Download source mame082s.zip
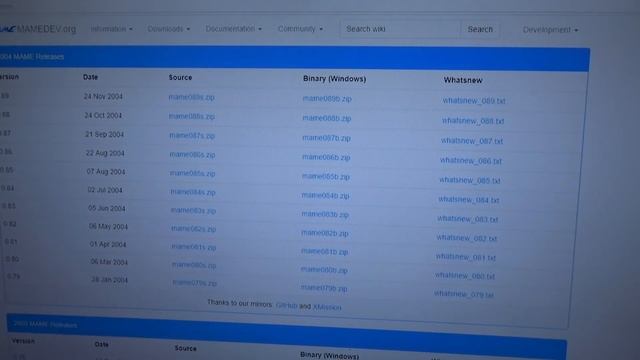640x360 pixels. click(193, 229)
